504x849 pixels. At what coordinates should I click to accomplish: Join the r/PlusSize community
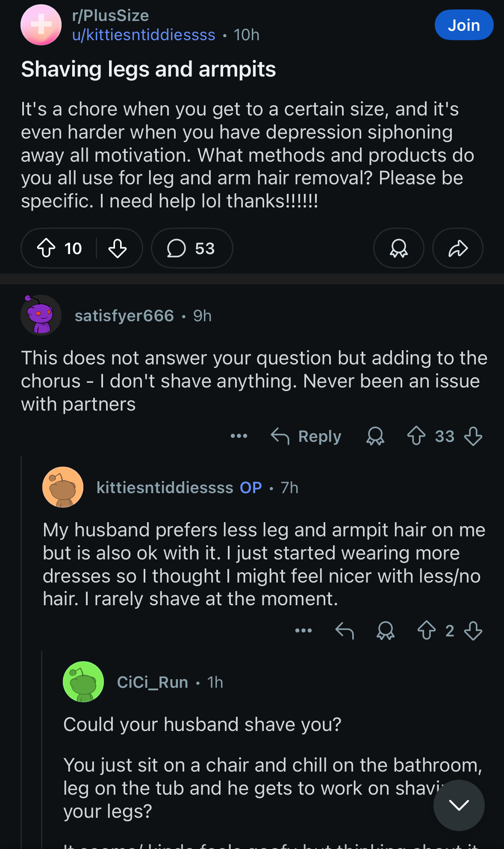tap(464, 25)
